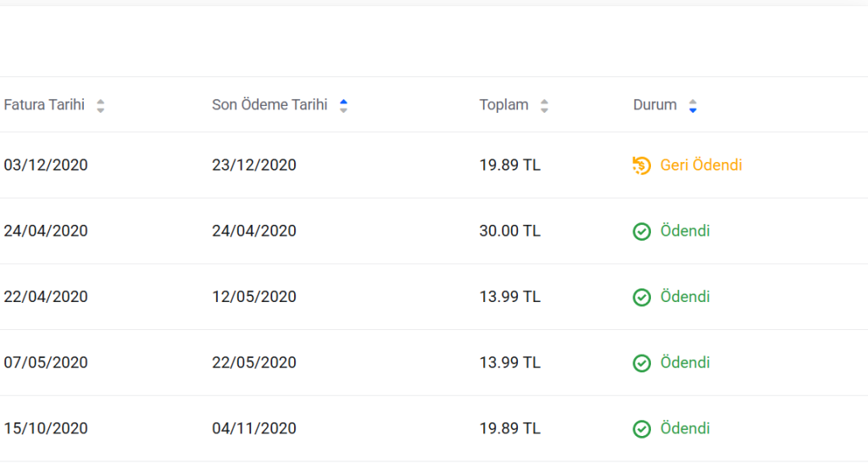
Task: Click sort arrows next to Durum
Action: [693, 106]
